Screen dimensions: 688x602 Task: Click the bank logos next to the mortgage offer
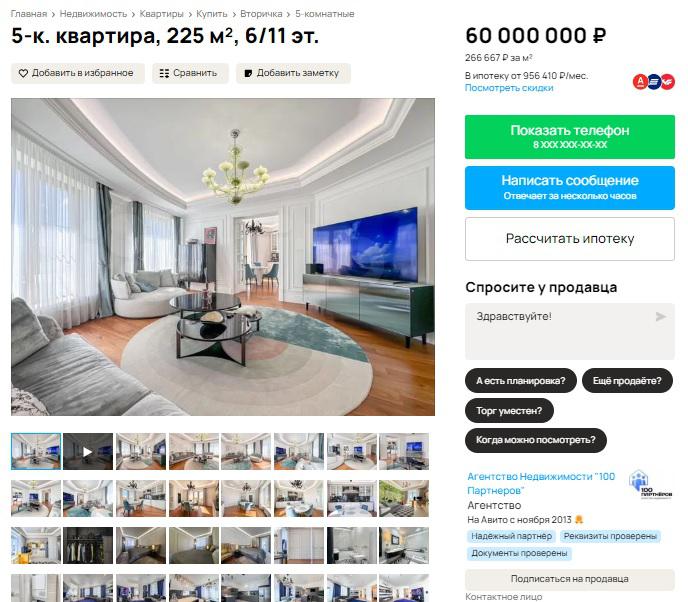pos(653,82)
